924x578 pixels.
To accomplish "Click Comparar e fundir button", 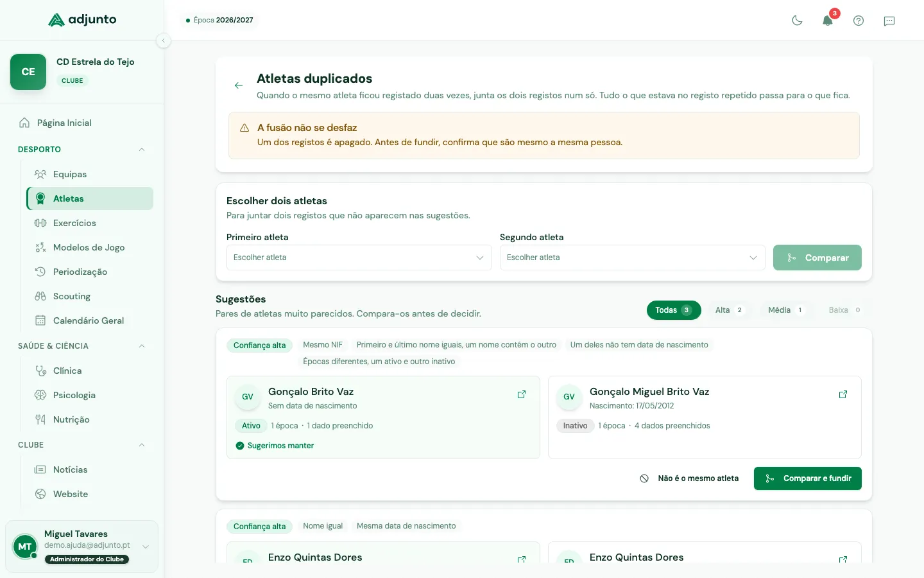I will pos(807,478).
